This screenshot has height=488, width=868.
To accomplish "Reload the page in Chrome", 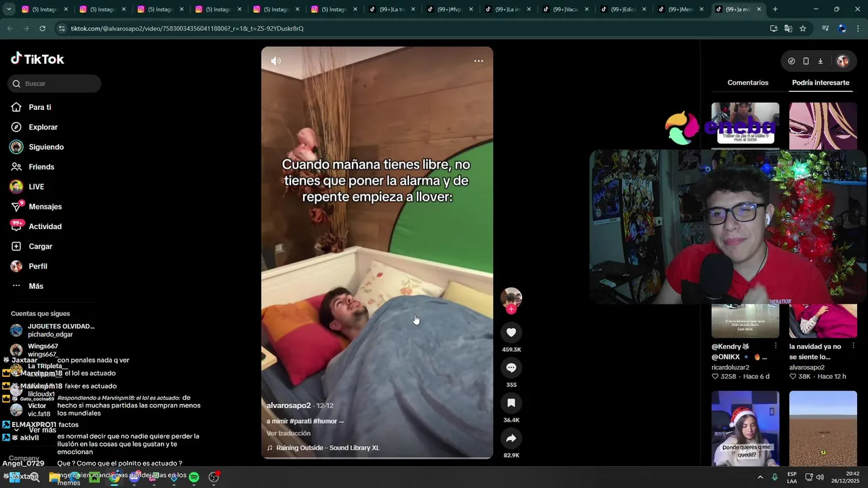I will tap(42, 28).
